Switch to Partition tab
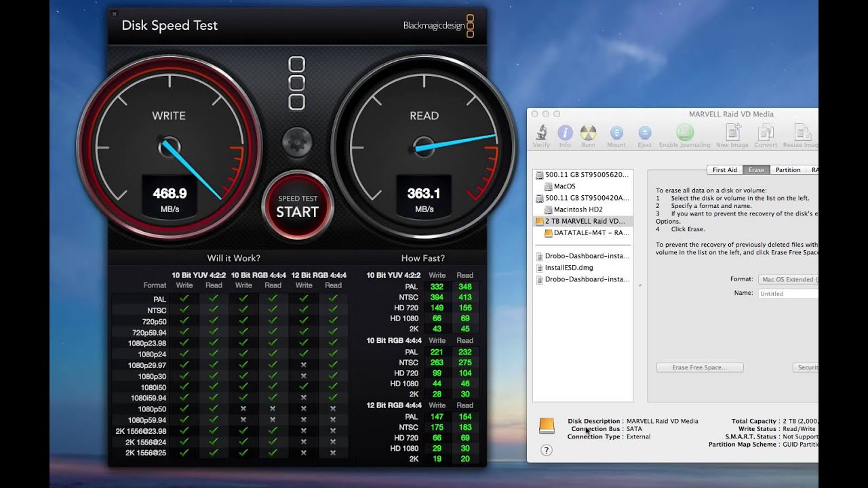 [x=788, y=170]
